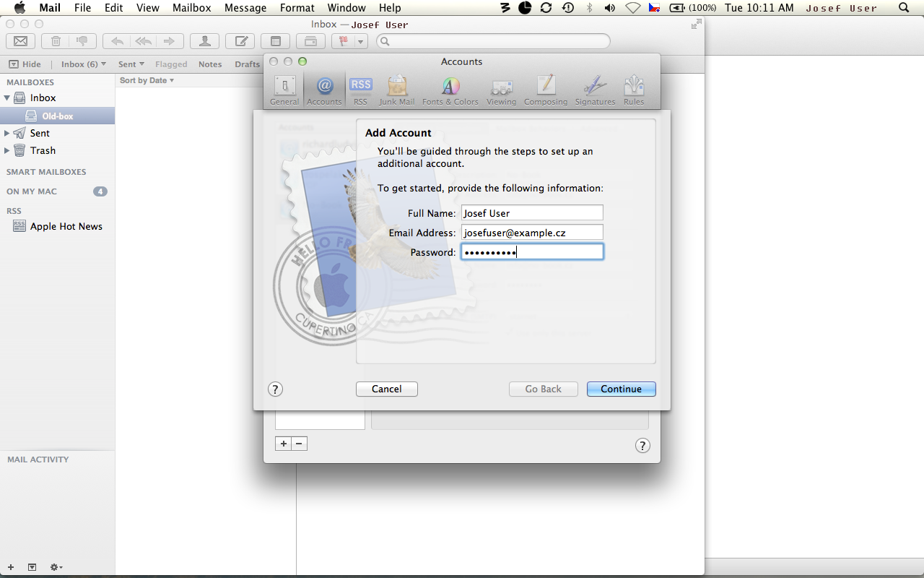
Task: Open RSS preferences pane
Action: point(360,90)
